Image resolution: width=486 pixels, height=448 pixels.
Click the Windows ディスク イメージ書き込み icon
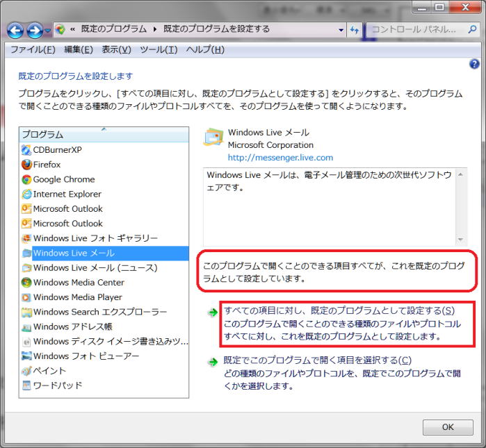[x=26, y=341]
